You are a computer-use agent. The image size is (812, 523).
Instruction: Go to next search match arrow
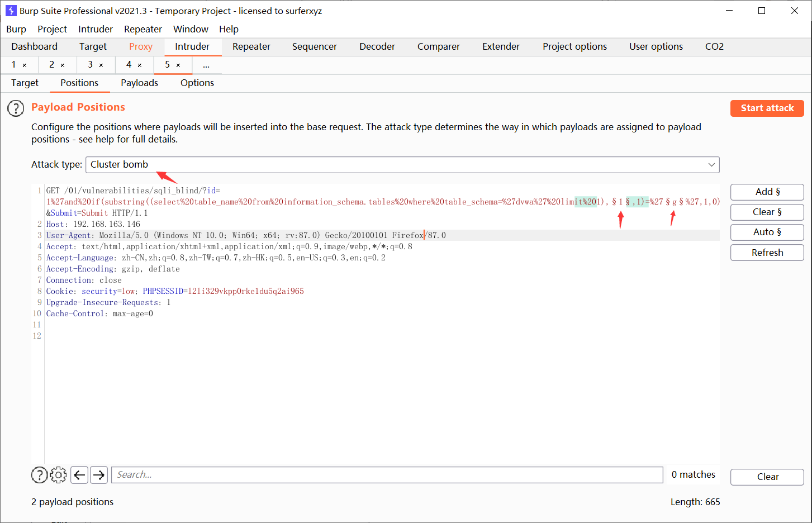[x=99, y=475]
